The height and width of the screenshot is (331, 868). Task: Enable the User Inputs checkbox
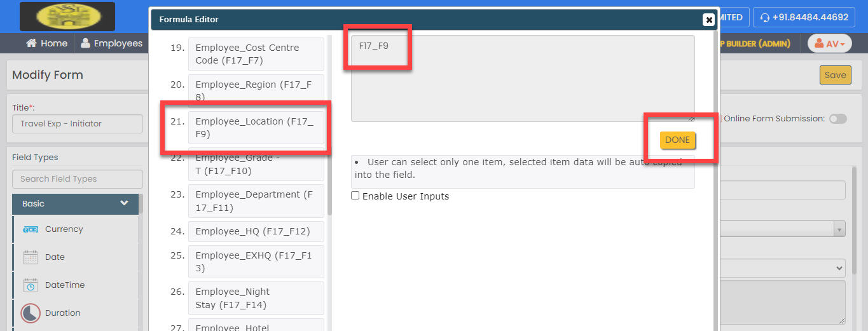pyautogui.click(x=355, y=196)
